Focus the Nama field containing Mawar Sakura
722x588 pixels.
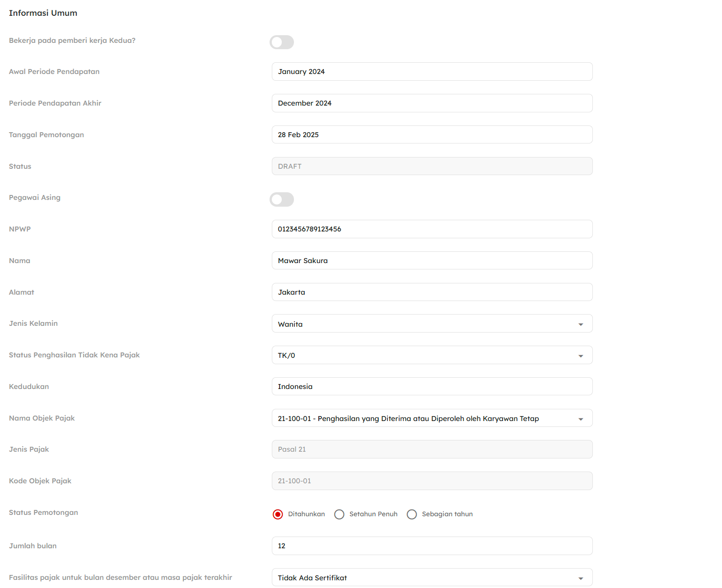tap(432, 261)
